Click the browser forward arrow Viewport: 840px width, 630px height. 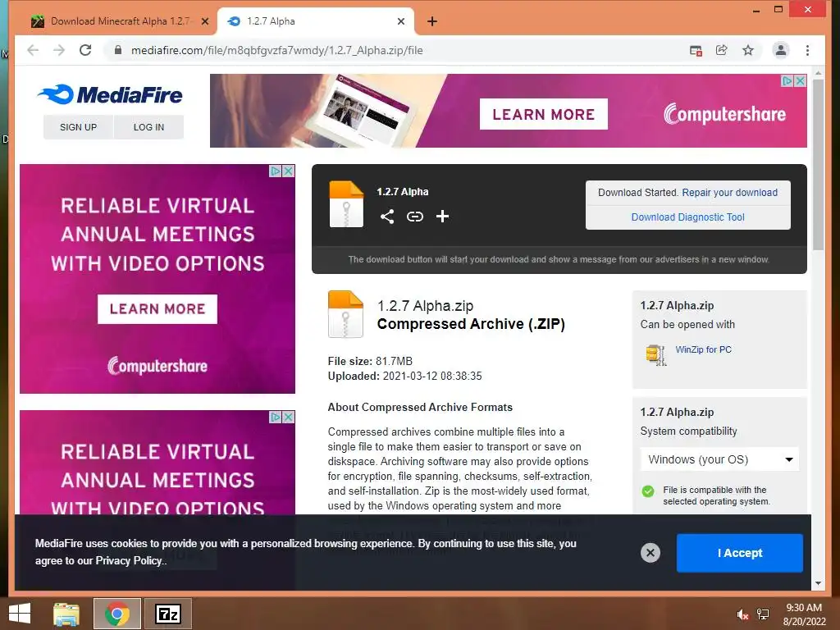59,50
